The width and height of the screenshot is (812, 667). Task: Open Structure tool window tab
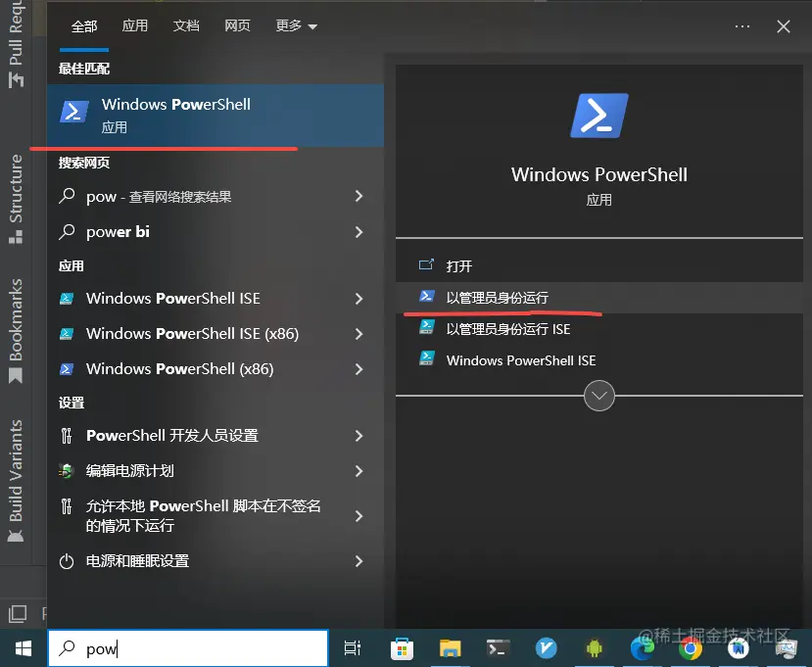16,199
